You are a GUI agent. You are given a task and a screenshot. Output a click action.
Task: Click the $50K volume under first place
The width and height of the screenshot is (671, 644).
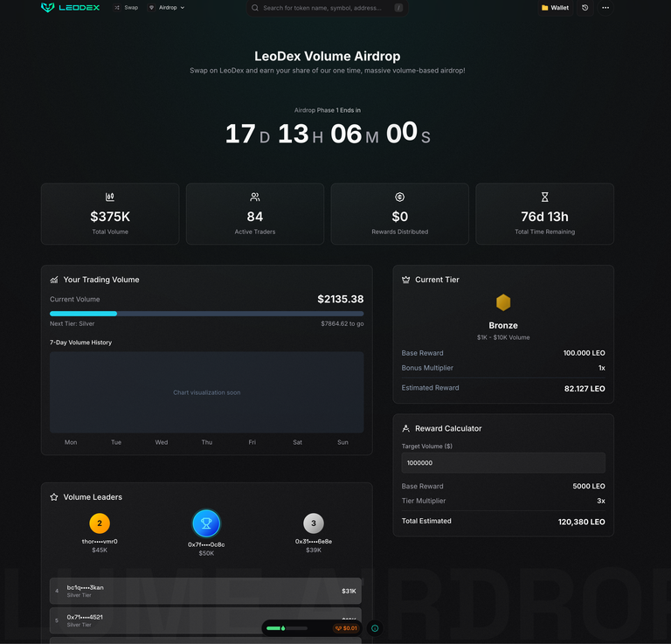pos(206,553)
